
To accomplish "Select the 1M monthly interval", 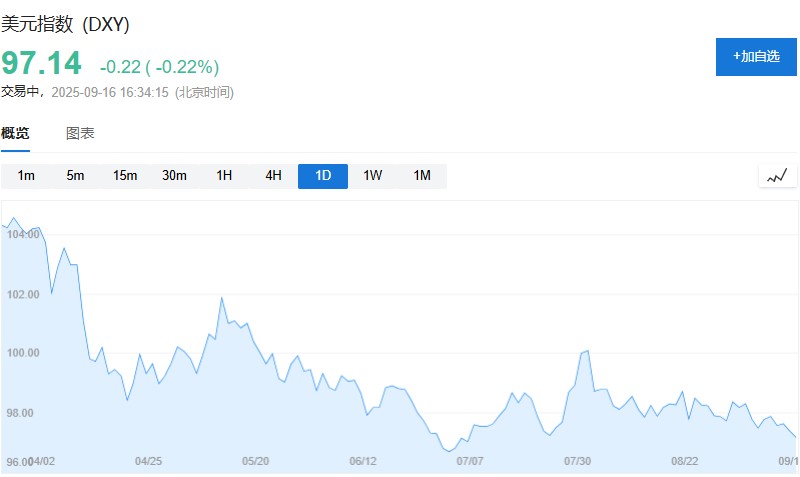I will pos(422,176).
